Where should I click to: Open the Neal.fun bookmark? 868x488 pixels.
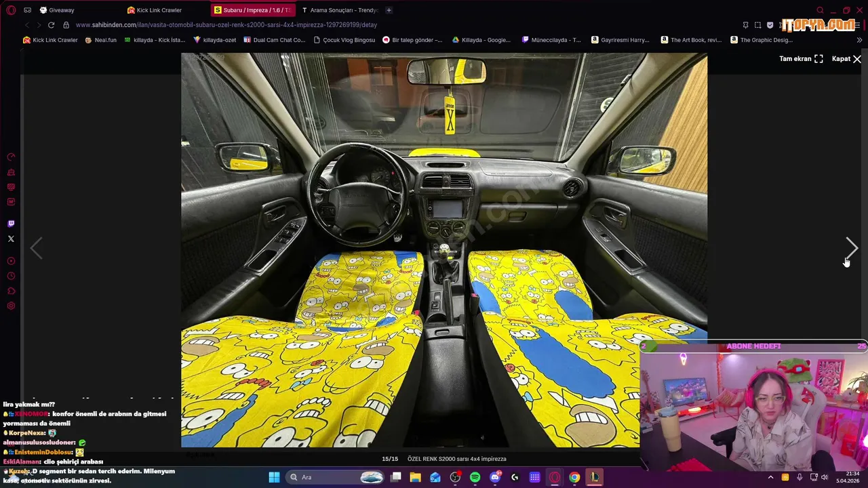pyautogui.click(x=100, y=40)
